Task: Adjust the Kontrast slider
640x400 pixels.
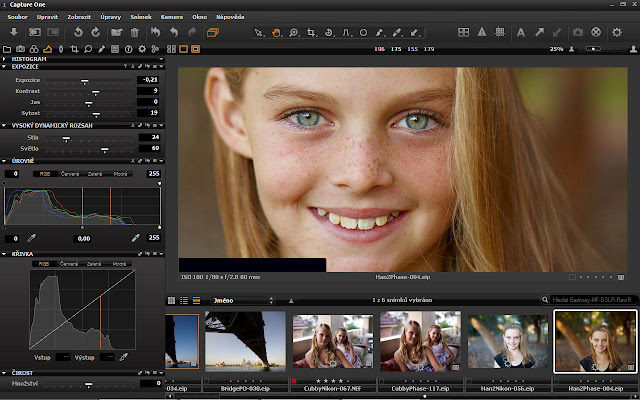Action: tap(95, 90)
